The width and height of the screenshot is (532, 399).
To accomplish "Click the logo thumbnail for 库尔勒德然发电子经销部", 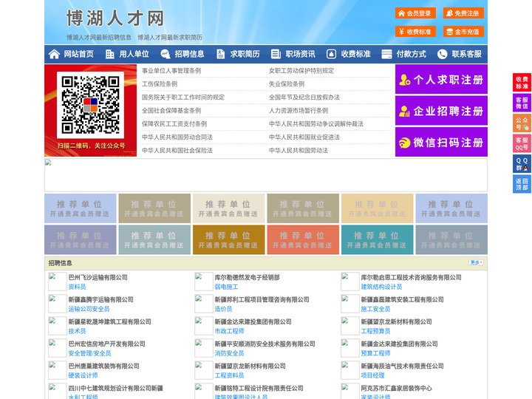I will [204, 282].
